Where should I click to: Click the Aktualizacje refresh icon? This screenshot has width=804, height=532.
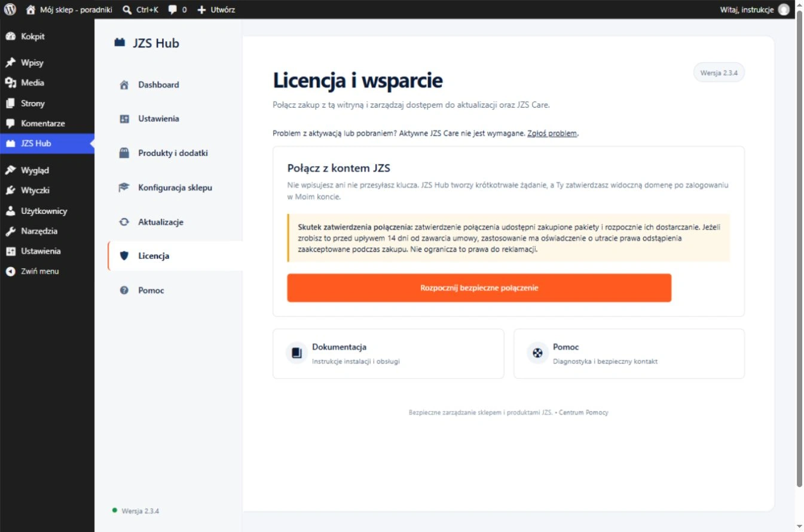pyautogui.click(x=124, y=222)
